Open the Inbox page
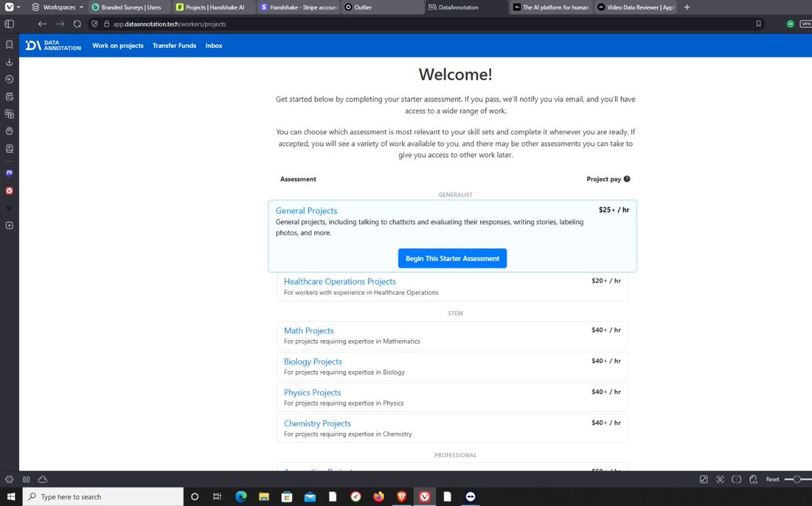The image size is (812, 506). pyautogui.click(x=214, y=45)
